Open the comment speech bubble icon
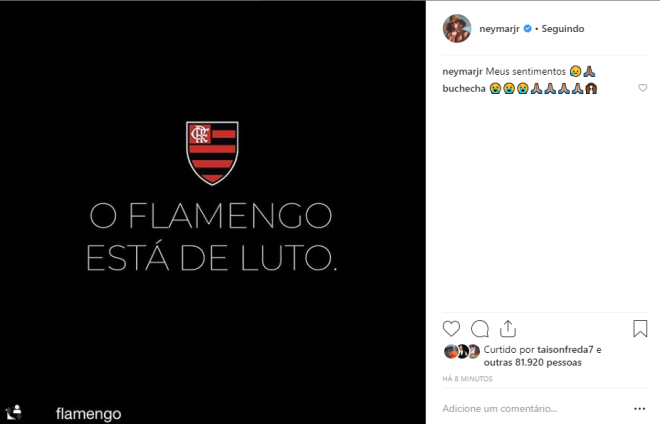 tap(480, 329)
